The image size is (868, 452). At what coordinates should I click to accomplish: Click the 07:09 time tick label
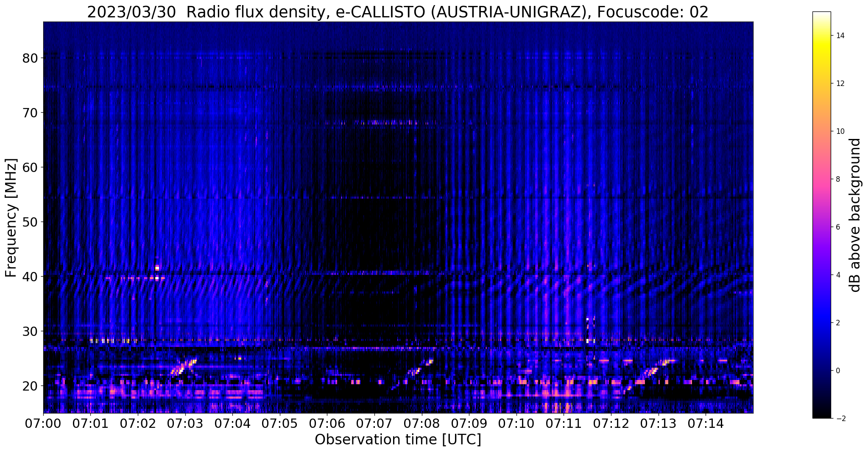(x=469, y=423)
